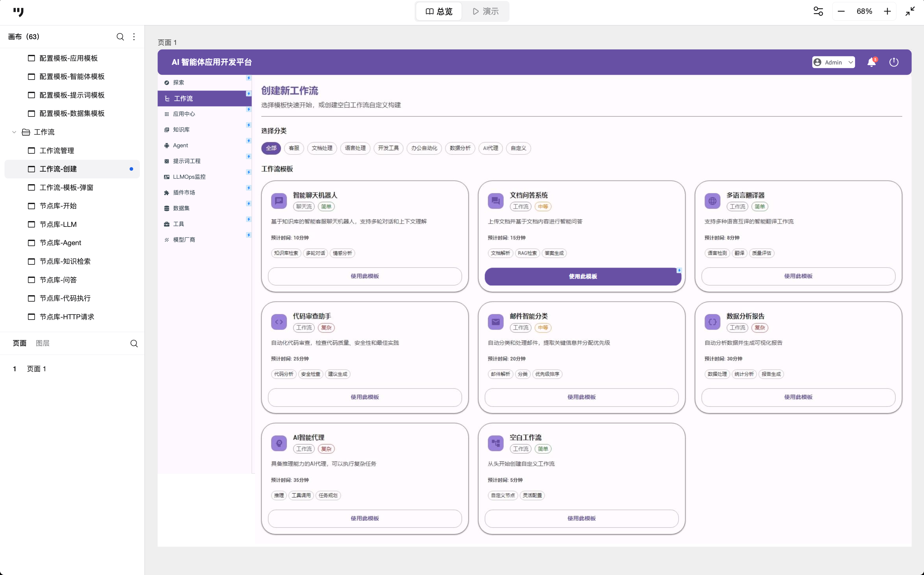Select the 文档处理 category filter chip

pyautogui.click(x=322, y=148)
